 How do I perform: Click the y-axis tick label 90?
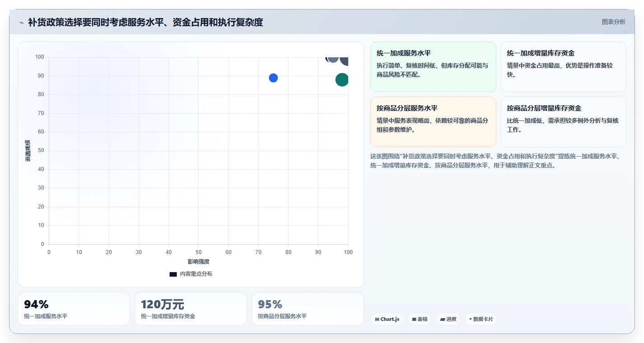(41, 76)
